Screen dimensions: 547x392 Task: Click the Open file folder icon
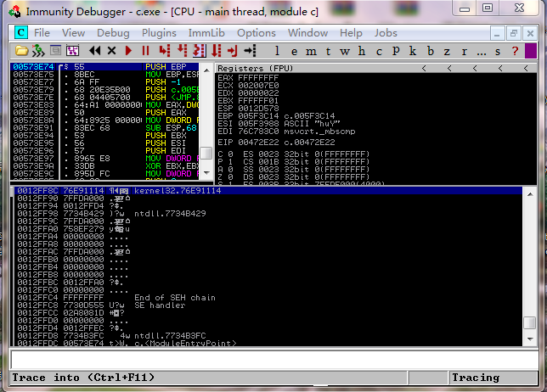pyautogui.click(x=21, y=51)
